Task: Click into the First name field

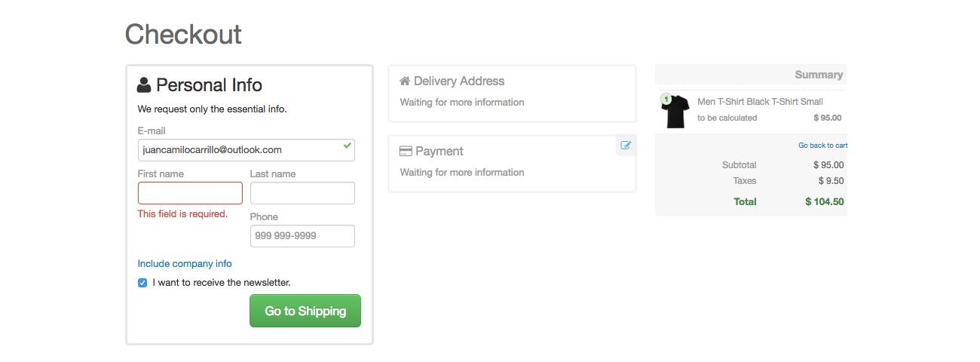Action: coord(190,193)
